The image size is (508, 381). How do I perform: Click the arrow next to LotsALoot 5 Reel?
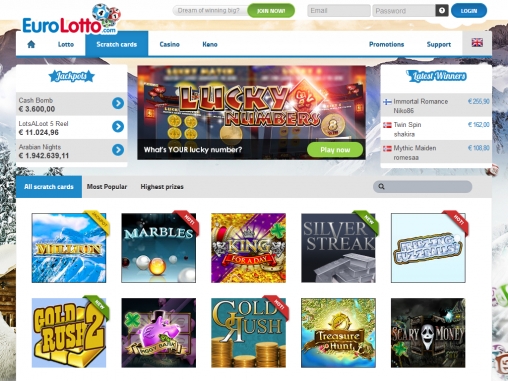[x=118, y=127]
